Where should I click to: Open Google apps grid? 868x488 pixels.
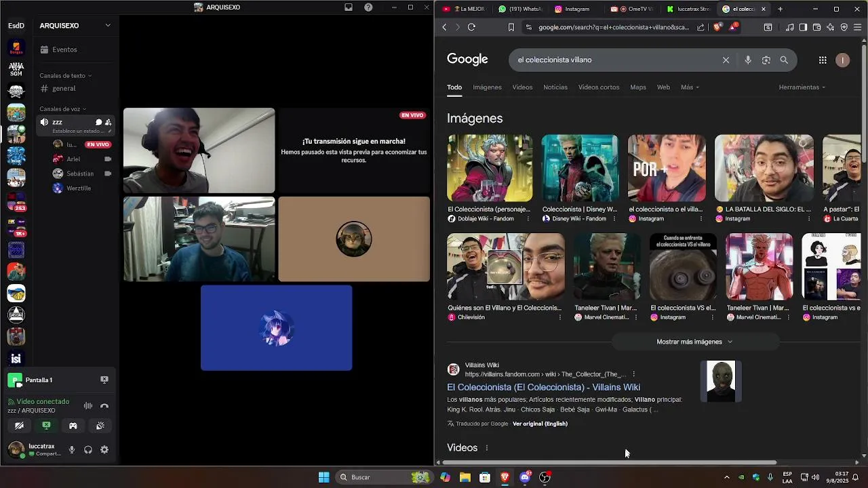click(x=823, y=60)
